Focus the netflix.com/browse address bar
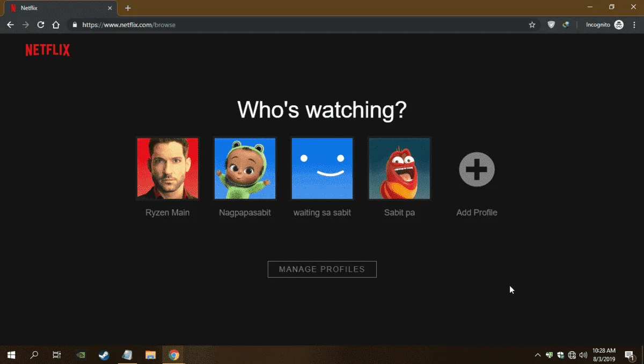 pyautogui.click(x=303, y=25)
